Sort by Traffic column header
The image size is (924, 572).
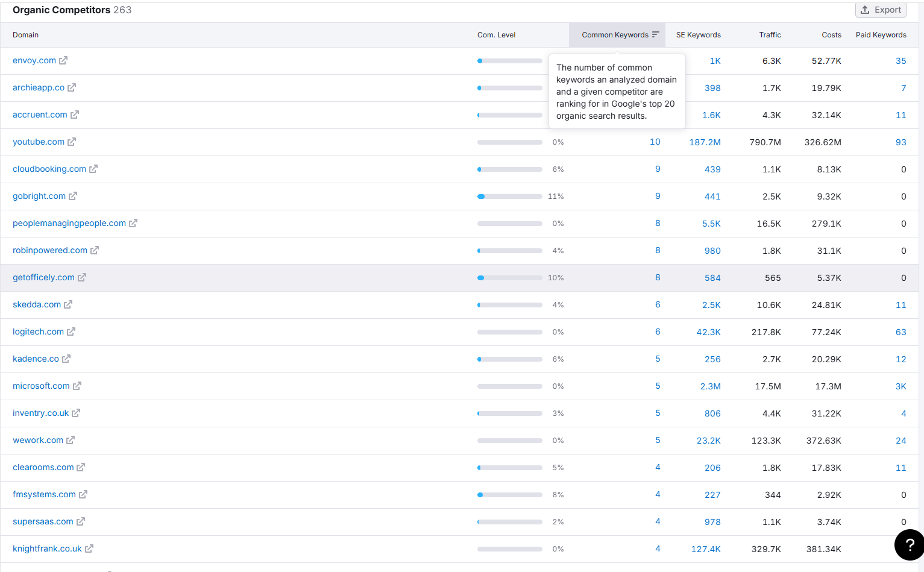coord(770,35)
